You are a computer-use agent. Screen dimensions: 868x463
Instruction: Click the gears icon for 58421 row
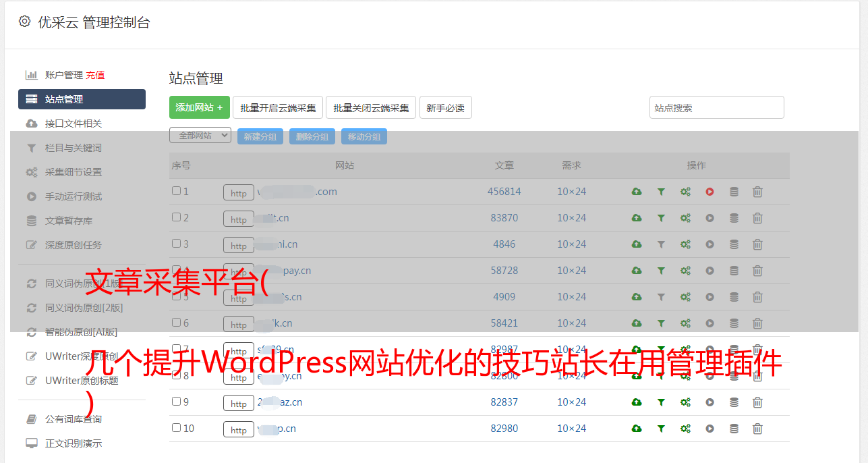(685, 323)
